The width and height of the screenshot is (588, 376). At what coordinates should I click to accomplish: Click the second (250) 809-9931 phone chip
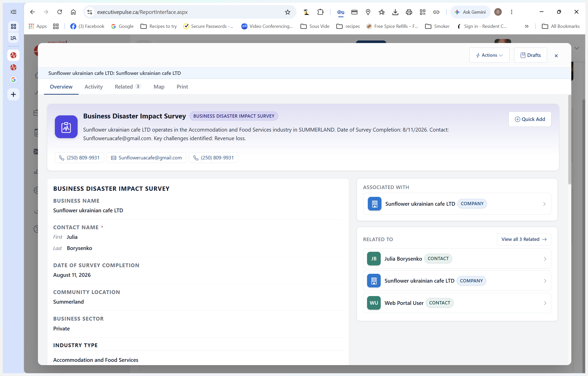click(213, 158)
